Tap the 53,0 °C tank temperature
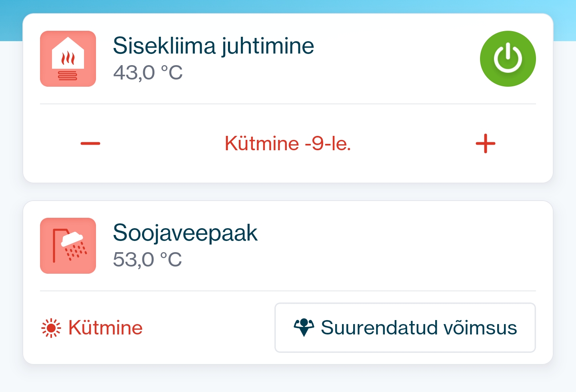Screen dimensions: 576x392 [148, 260]
